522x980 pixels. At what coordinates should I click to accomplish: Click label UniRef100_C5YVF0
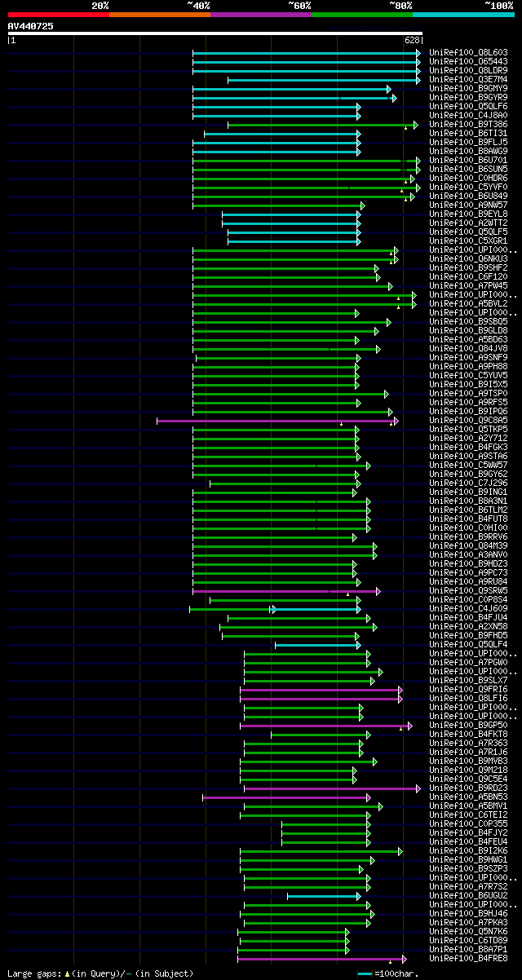click(467, 187)
